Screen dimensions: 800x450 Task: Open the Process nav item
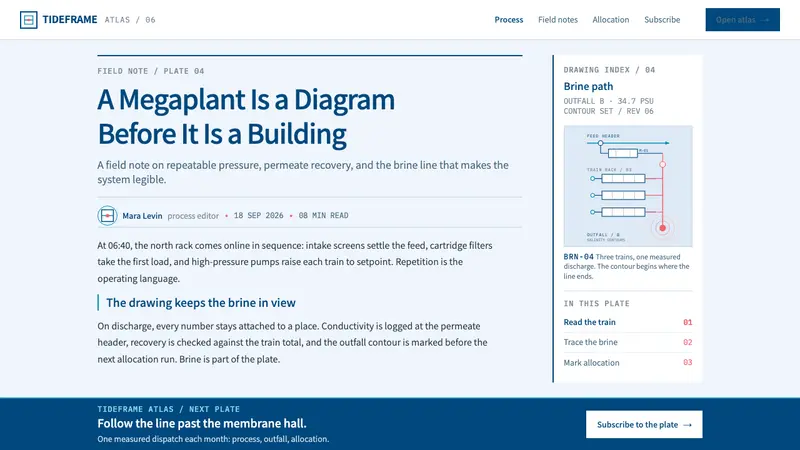pos(509,20)
